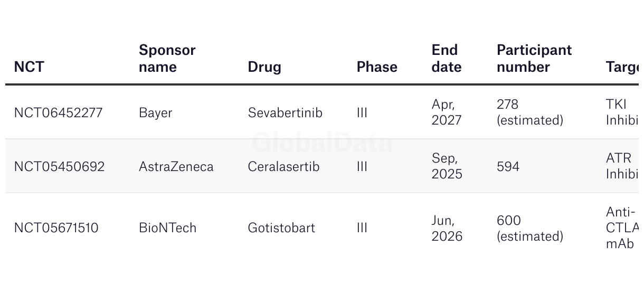The image size is (644, 284).
Task: Click the Participant number column header
Action: 534,59
